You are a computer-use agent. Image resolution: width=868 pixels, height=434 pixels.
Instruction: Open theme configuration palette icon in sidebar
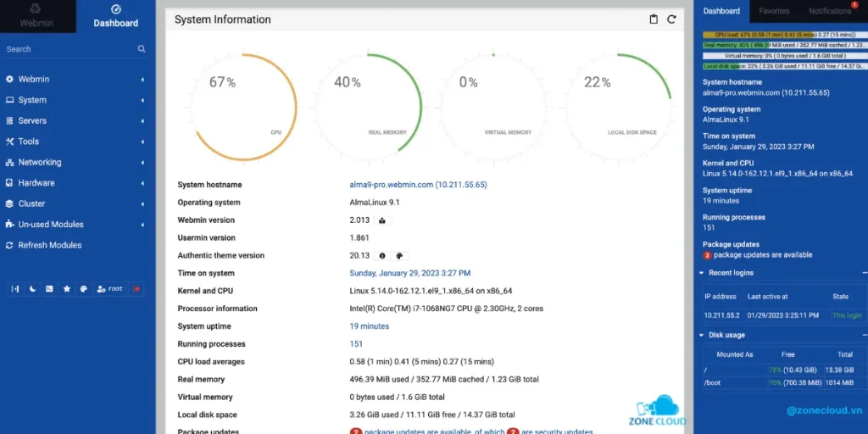[84, 289]
